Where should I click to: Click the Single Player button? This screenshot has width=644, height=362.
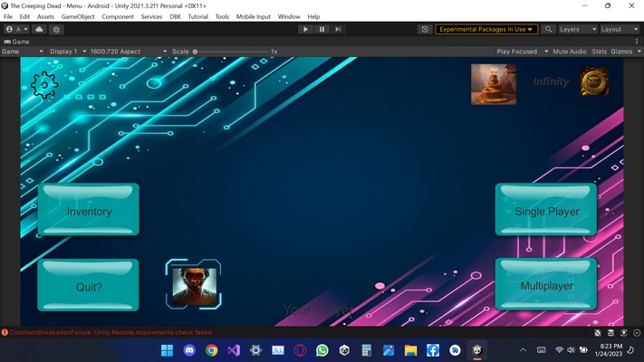point(546,209)
